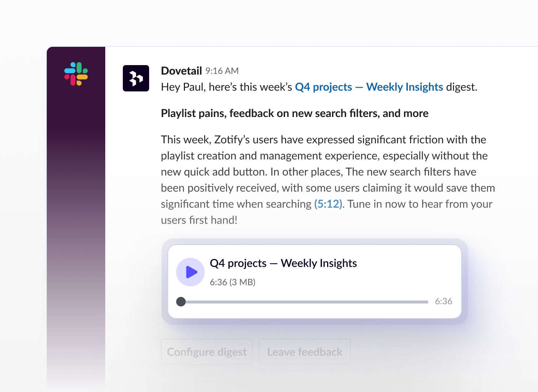Click the Hey Paul greeting text

click(227, 87)
